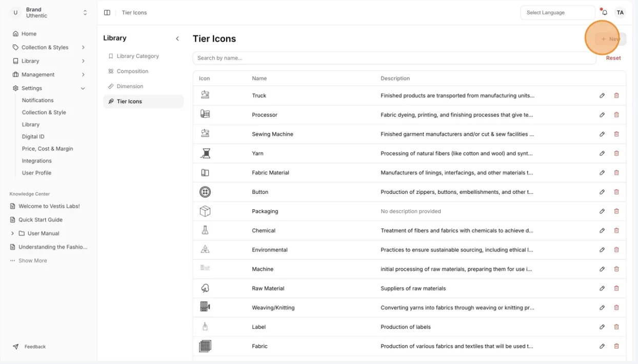
Task: Expand the Collection & Styles menu
Action: click(49, 47)
